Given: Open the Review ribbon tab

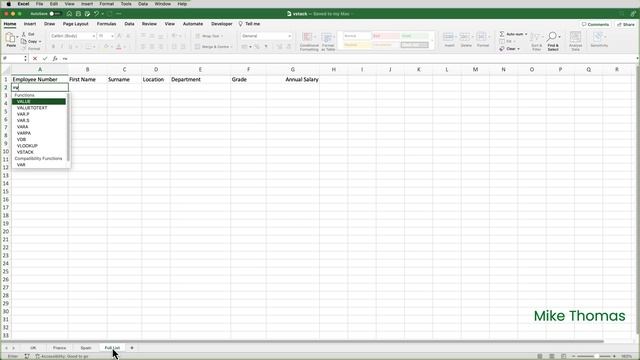Looking at the screenshot, I should click(149, 24).
